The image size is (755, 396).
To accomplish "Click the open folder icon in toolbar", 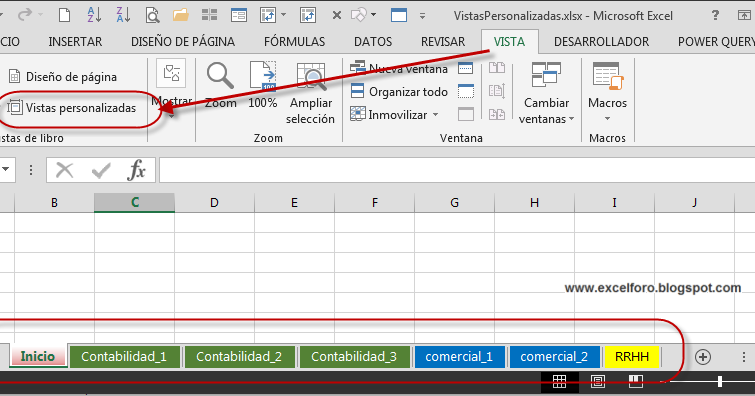I will pos(181,15).
